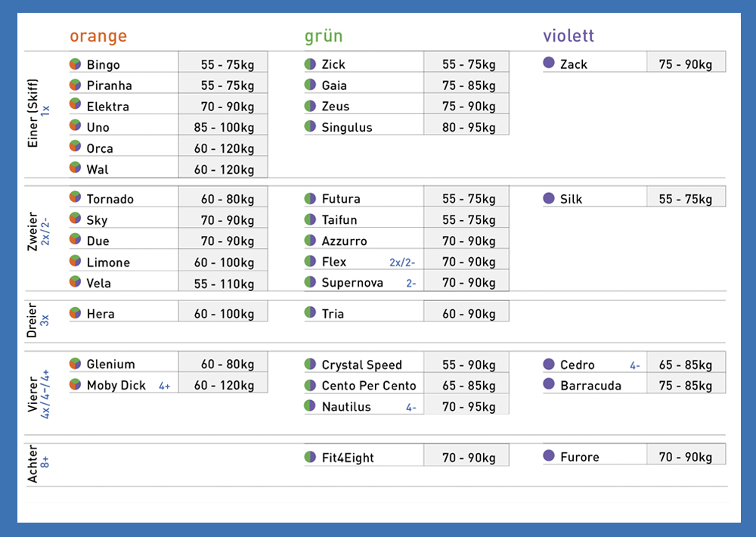756x537 pixels.
Task: Click the violet dot beside Barracuda
Action: [549, 385]
